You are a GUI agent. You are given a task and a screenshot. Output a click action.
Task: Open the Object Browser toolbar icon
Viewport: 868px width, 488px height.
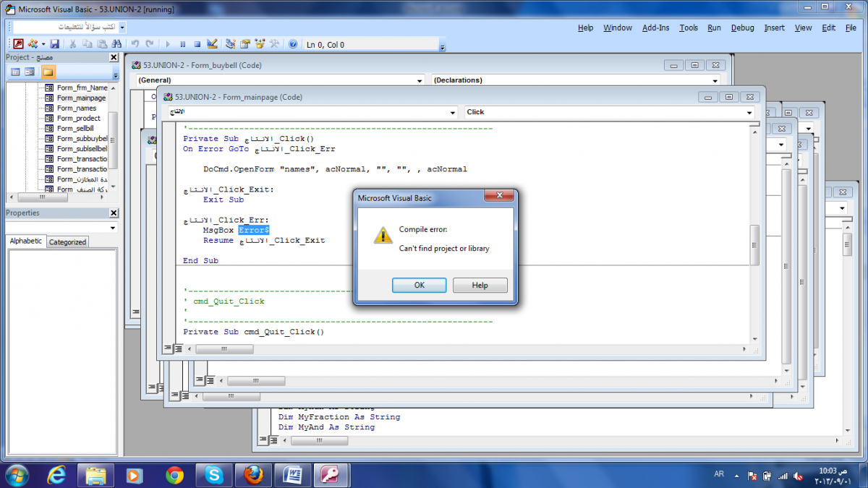click(260, 44)
